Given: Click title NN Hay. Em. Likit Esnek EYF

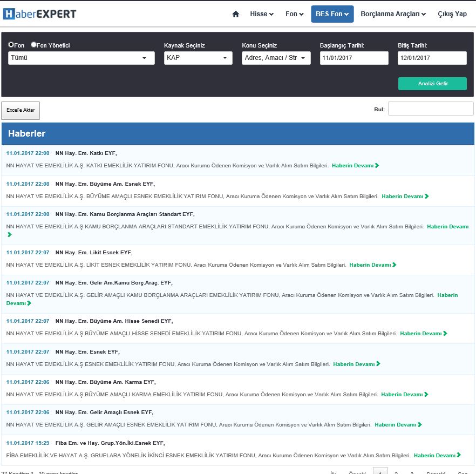Looking at the screenshot, I should point(94,252).
